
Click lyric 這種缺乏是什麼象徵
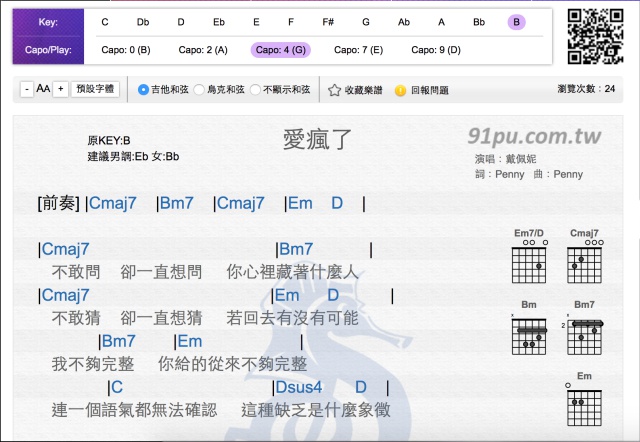coord(316,410)
